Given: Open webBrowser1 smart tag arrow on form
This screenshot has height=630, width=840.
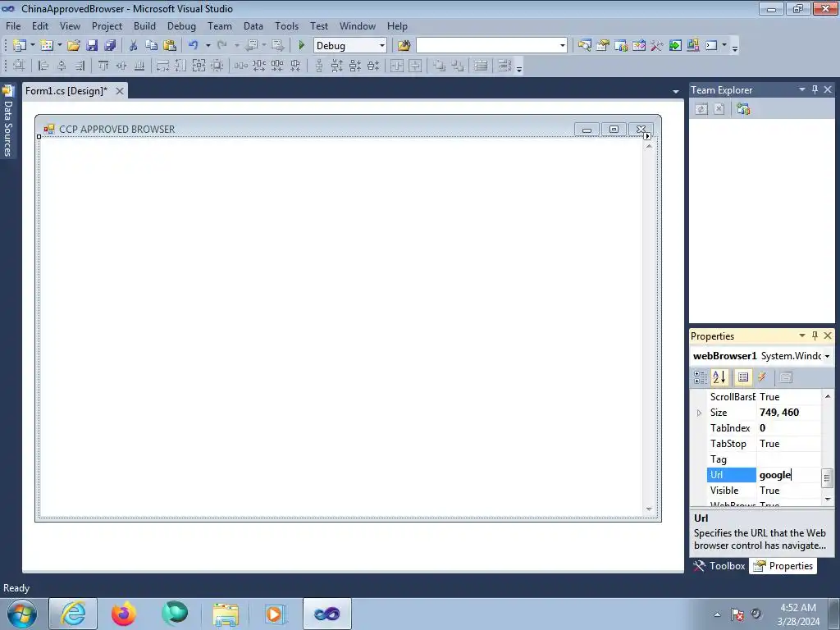Looking at the screenshot, I should (647, 136).
